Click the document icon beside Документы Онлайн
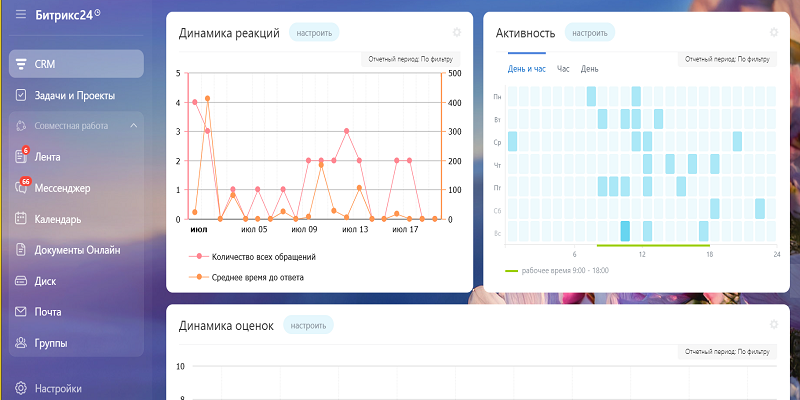This screenshot has height=400, width=800. 21,249
